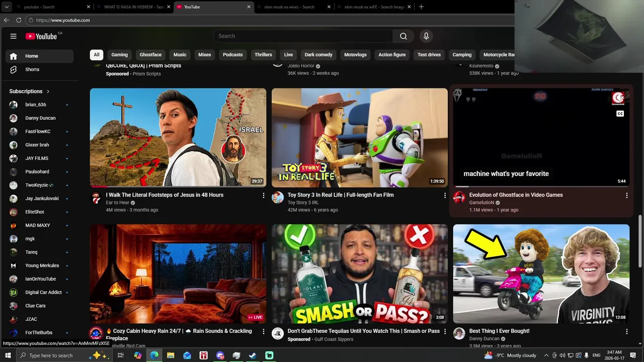Viewport: 644px width, 362px height.
Task: Open Steam from the taskbar
Action: pos(253,355)
